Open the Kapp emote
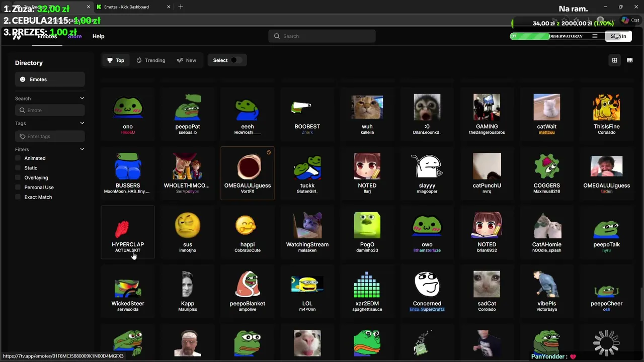The width and height of the screenshot is (644, 362). pos(188,291)
